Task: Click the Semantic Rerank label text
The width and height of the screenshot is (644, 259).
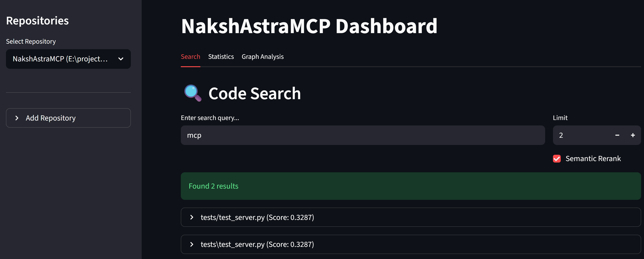Action: pyautogui.click(x=593, y=159)
